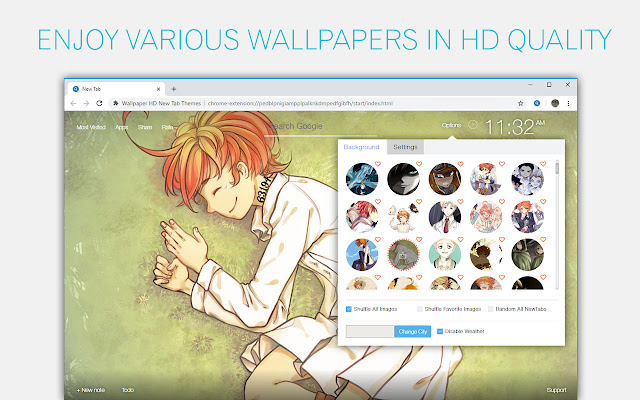Open the Todo list link
The width and height of the screenshot is (640, 400).
tap(128, 390)
